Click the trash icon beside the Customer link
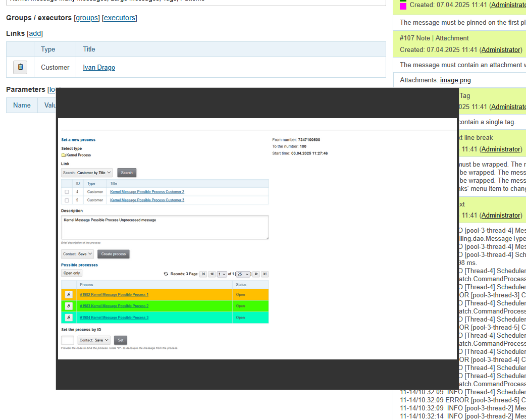 [20, 67]
